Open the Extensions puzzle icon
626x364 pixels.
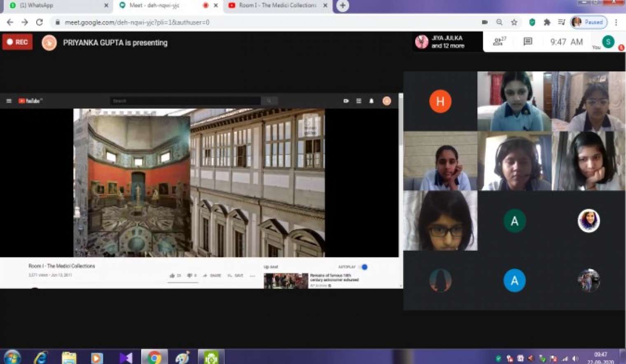(547, 22)
